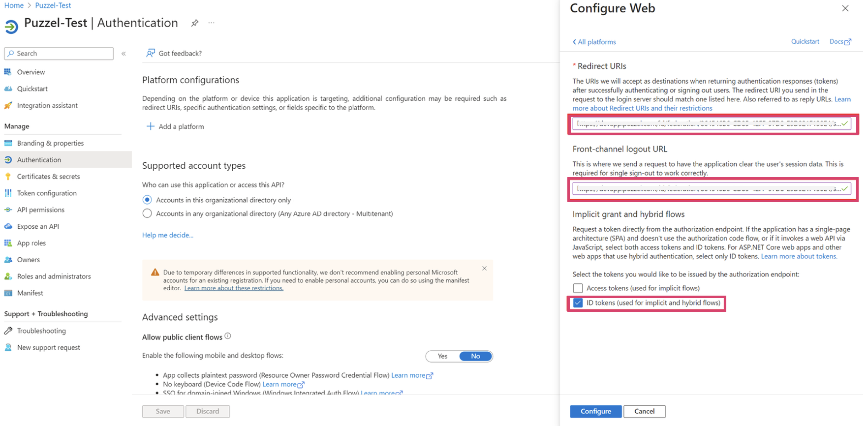This screenshot has height=426, width=868.
Task: Enable Access tokens checkbox
Action: (x=578, y=288)
